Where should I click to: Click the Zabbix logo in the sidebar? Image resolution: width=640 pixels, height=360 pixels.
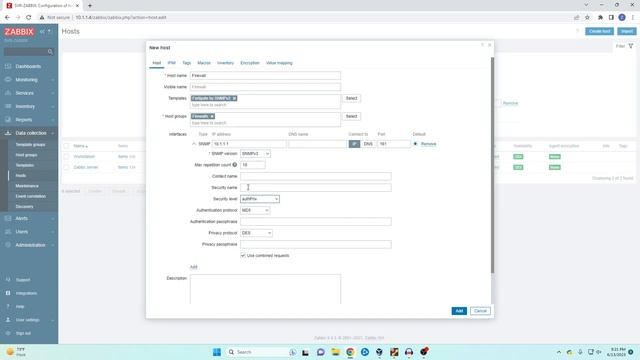click(x=19, y=31)
